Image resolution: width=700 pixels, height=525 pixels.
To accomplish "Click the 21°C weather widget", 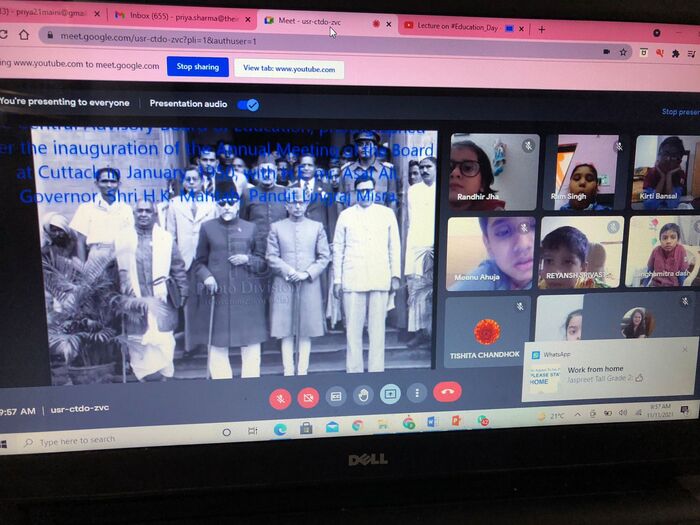I will tap(553, 416).
